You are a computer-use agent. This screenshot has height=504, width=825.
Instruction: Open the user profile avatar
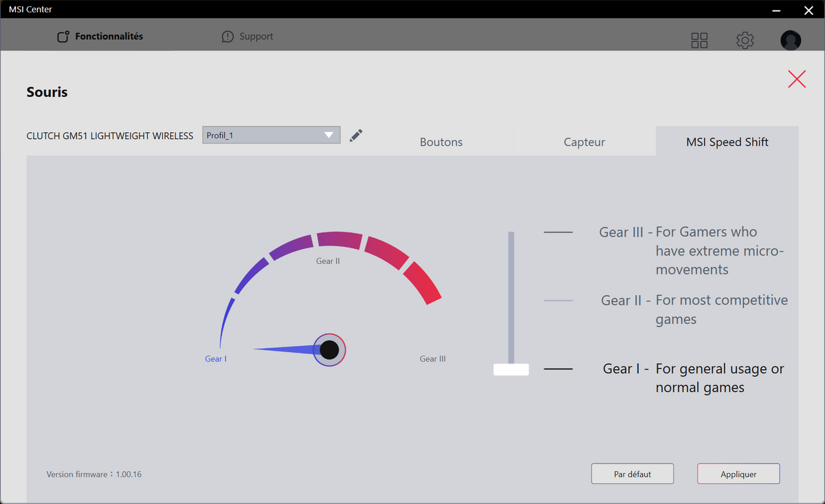click(791, 40)
